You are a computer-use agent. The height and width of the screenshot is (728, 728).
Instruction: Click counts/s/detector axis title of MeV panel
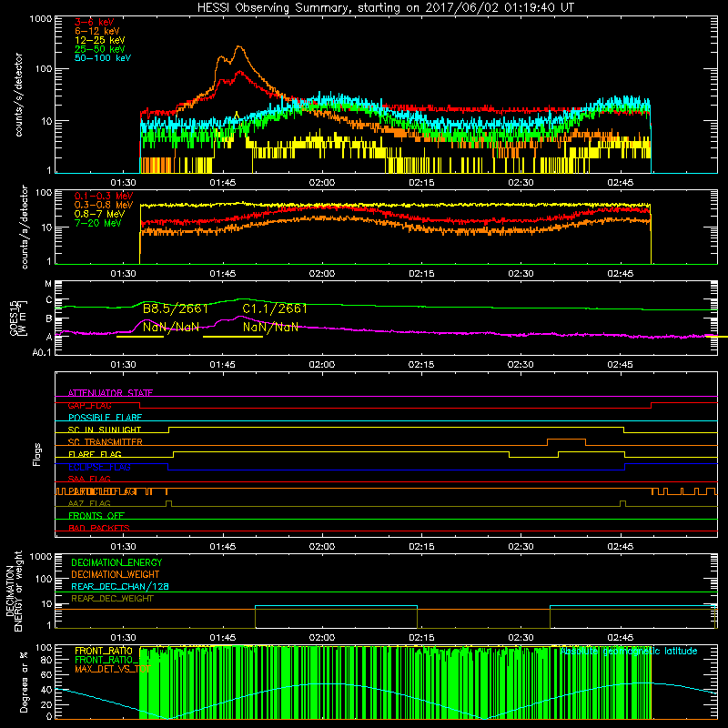pos(25,227)
